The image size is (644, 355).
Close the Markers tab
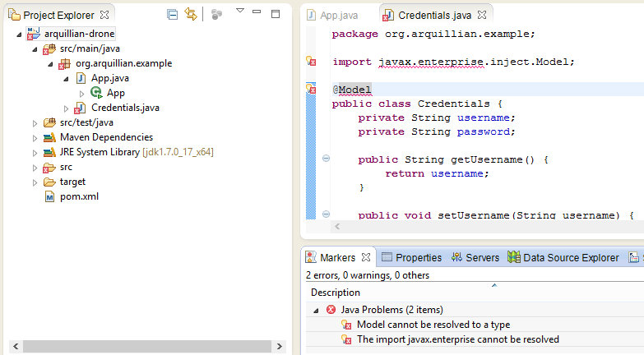[366, 257]
